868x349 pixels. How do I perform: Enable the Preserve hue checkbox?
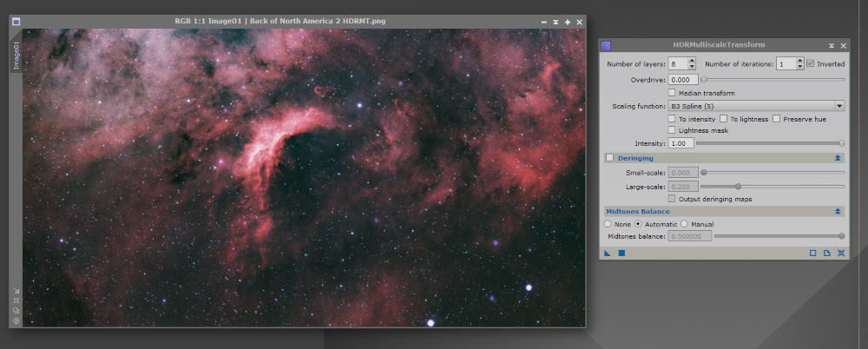point(776,119)
